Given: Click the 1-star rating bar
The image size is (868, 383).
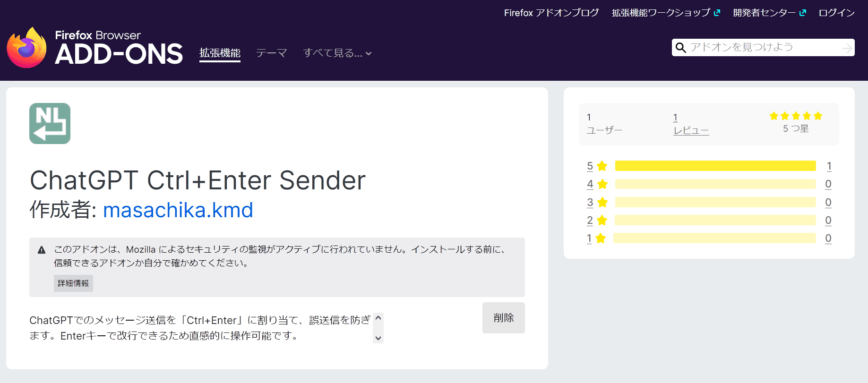Looking at the screenshot, I should (714, 238).
